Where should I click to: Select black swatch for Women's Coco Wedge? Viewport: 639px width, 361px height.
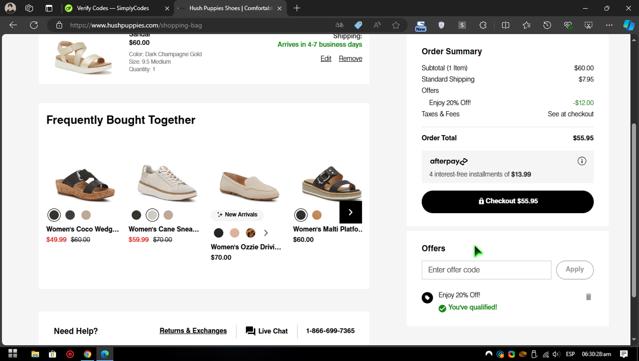coord(54,215)
